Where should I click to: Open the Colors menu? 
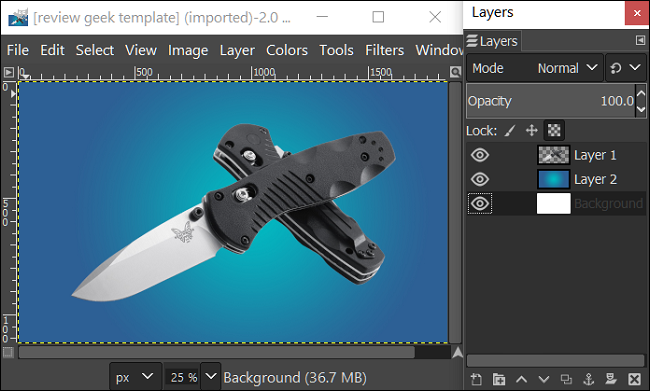click(287, 50)
